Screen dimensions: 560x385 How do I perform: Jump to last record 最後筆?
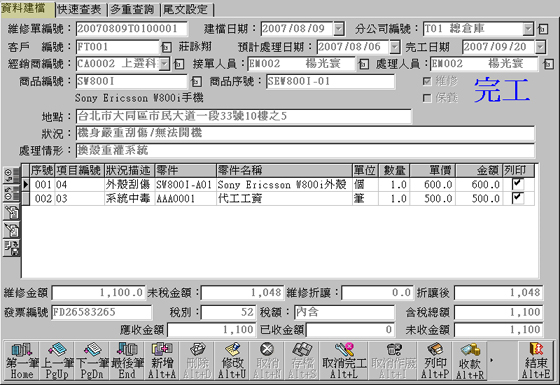127,361
